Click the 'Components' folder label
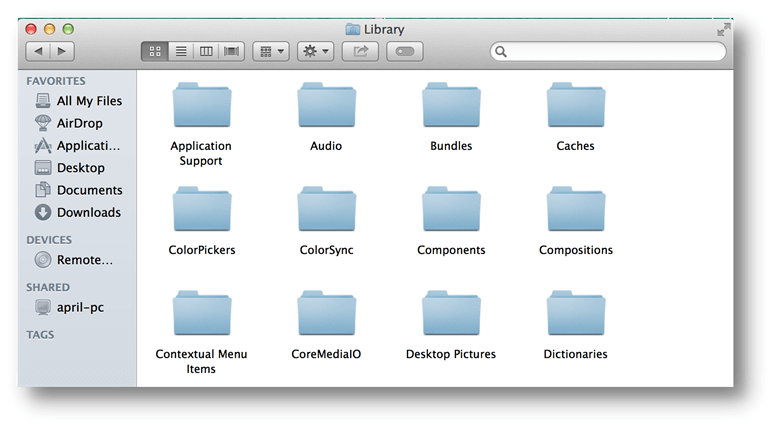Screen dimensions: 775x428 [451, 250]
